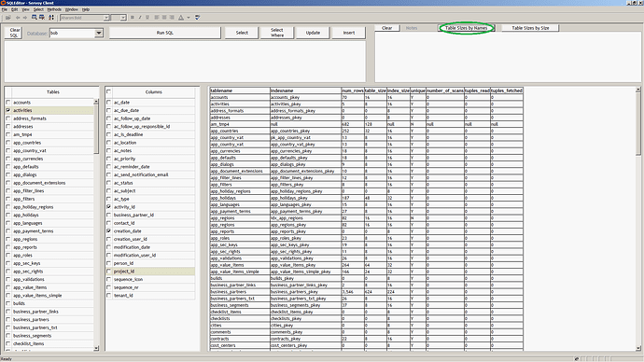Expand the font name dropdown
This screenshot has height=362, width=644.
click(106, 18)
